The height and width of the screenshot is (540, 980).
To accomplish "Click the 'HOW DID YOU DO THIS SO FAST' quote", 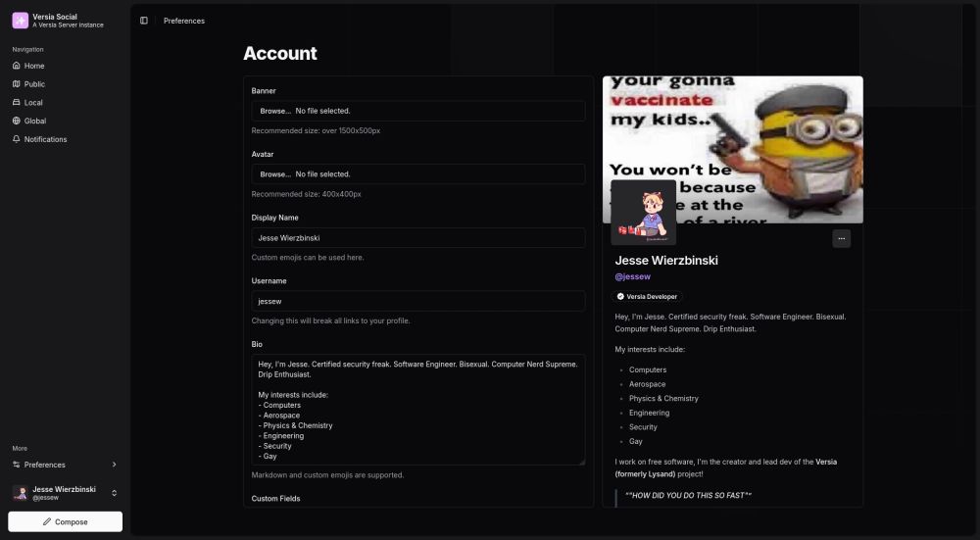I will [x=688, y=496].
